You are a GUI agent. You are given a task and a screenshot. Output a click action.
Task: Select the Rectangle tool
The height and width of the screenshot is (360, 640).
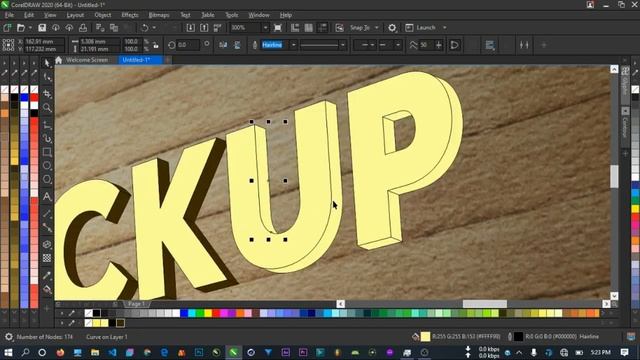click(x=47, y=152)
